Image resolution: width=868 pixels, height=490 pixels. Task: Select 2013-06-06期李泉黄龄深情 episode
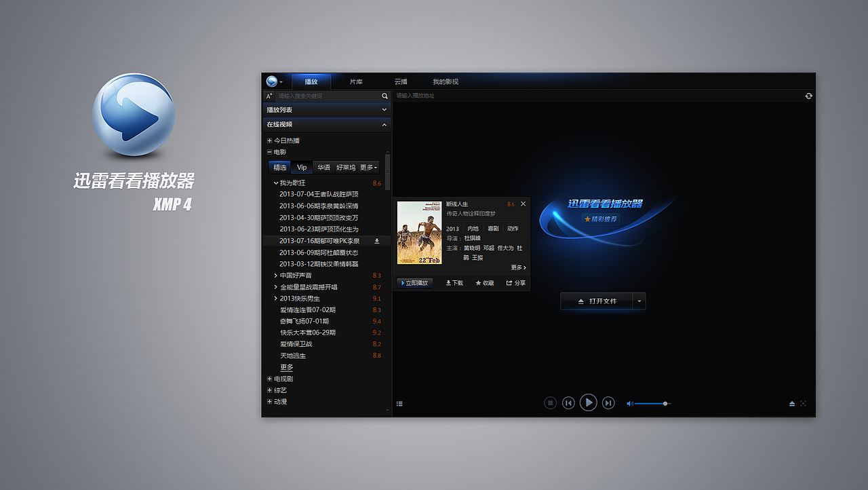pyautogui.click(x=319, y=206)
